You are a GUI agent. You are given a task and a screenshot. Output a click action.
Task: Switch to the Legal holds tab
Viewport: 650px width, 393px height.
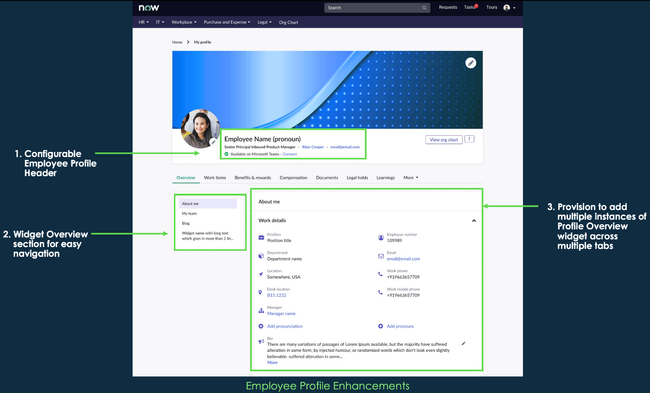(x=357, y=177)
